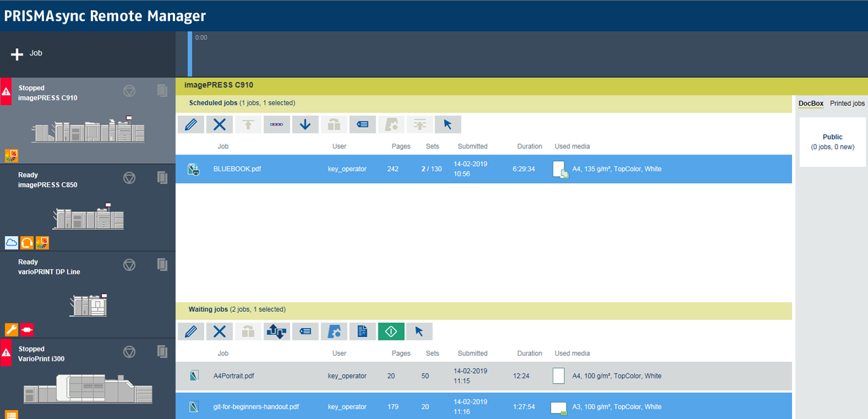
Task: Click the 0:00 marker on the timeline
Action: point(201,38)
